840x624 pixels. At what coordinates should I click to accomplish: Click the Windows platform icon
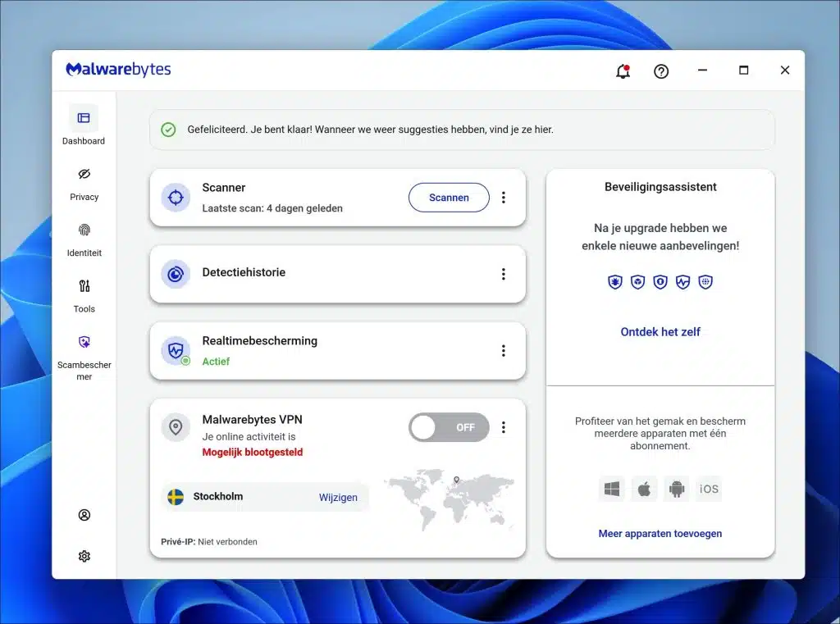612,489
